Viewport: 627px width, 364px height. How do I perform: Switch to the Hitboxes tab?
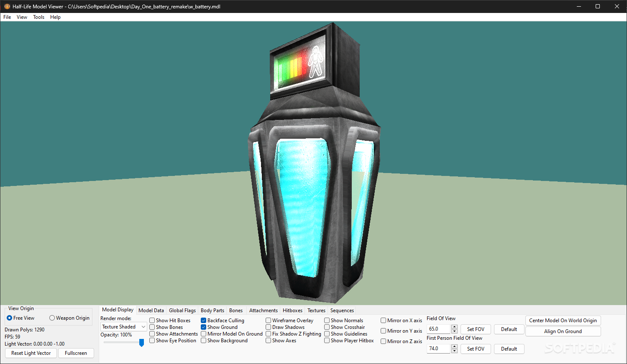point(292,310)
